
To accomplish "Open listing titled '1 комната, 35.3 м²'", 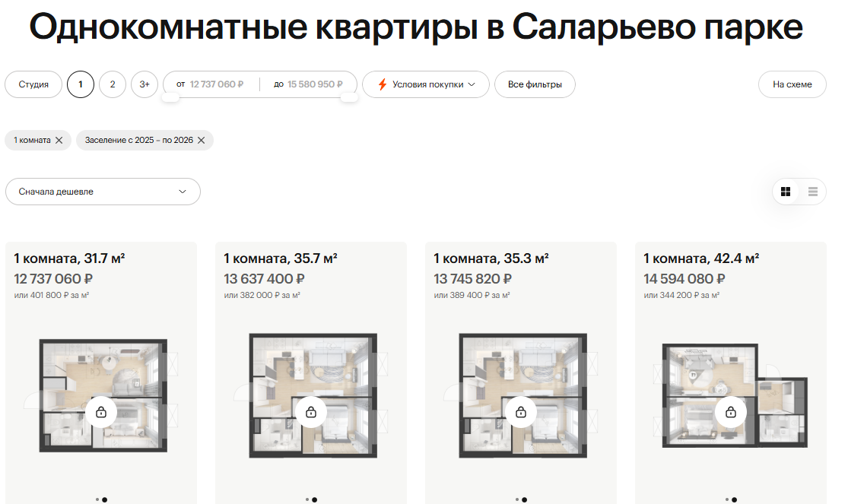I will pyautogui.click(x=491, y=258).
